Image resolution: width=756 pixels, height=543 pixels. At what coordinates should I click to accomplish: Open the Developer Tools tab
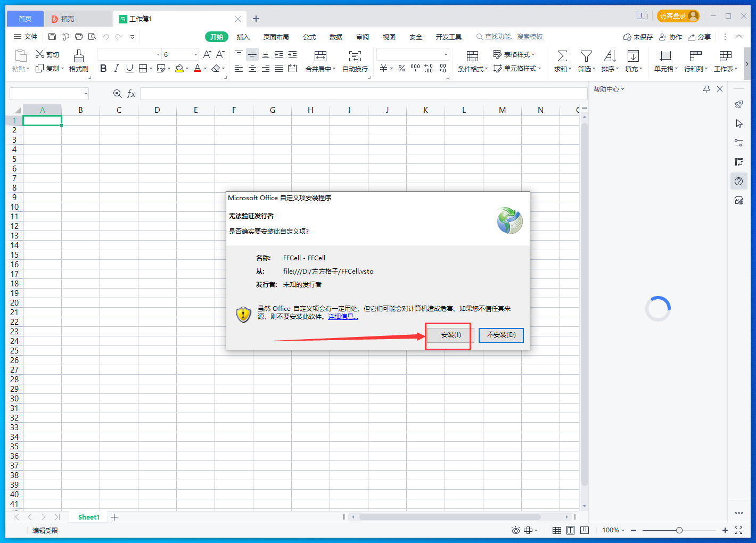tap(449, 37)
